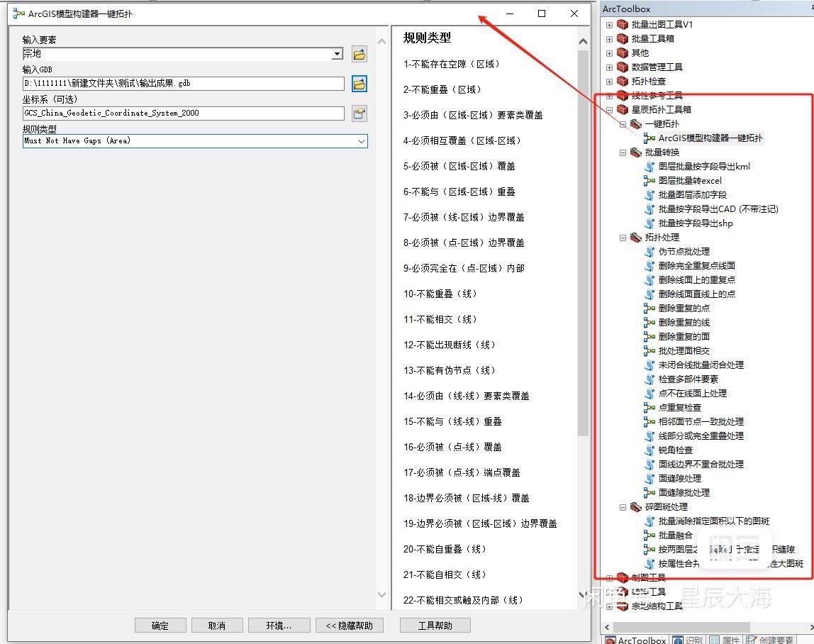Click 图层批量按字段导出kml script icon
Image resolution: width=814 pixels, height=644 pixels.
click(x=649, y=167)
